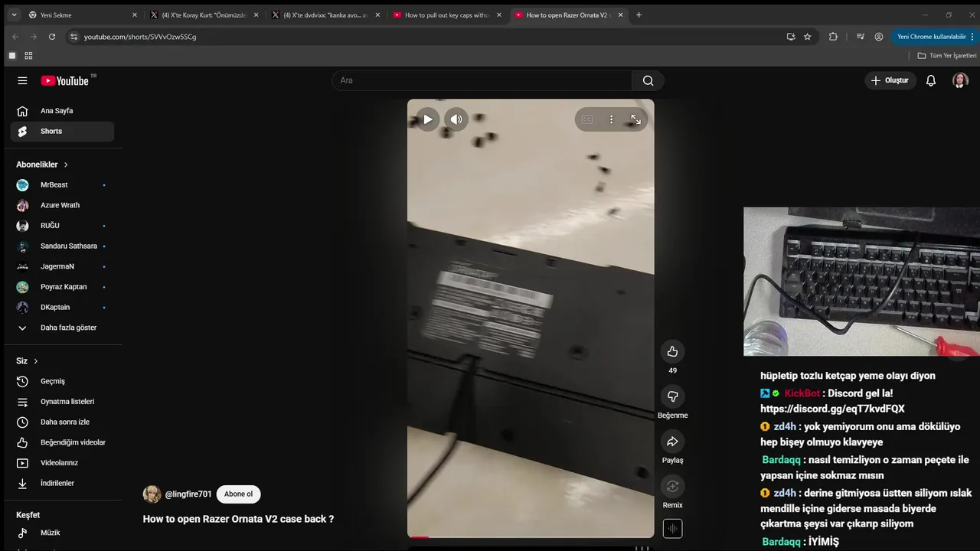Viewport: 980px width, 551px height.
Task: Open MrBeast subscription channel
Action: pyautogui.click(x=63, y=185)
